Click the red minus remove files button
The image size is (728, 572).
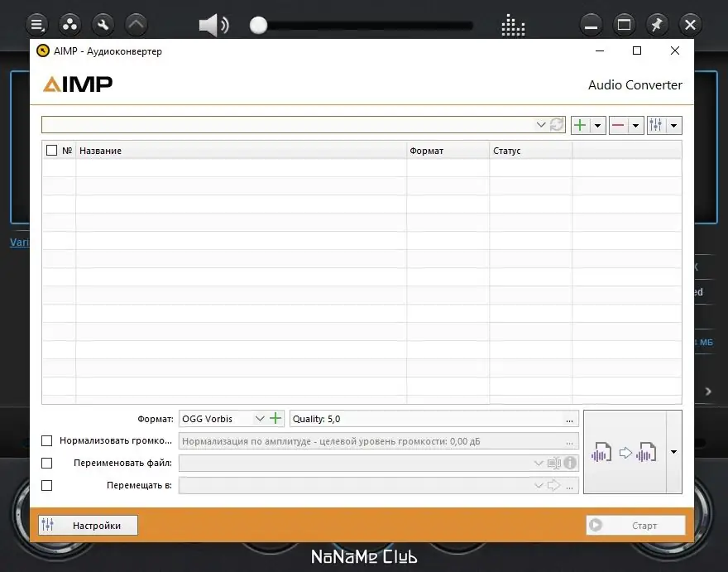(618, 125)
